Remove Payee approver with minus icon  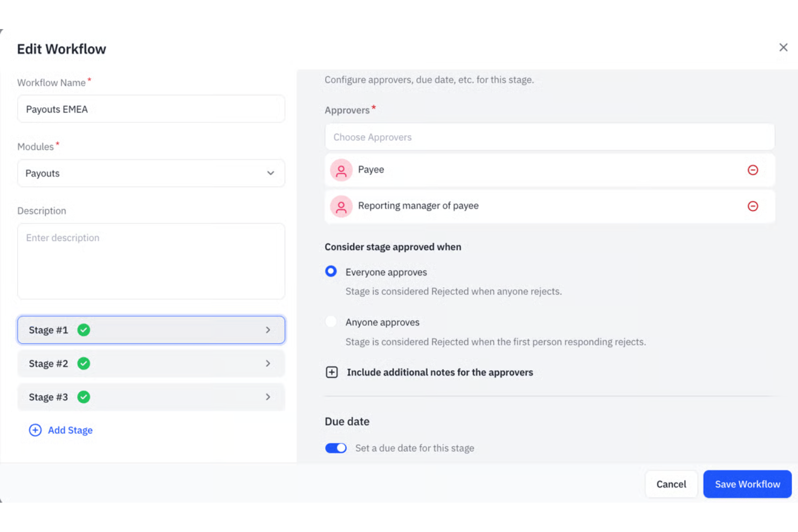tap(753, 170)
